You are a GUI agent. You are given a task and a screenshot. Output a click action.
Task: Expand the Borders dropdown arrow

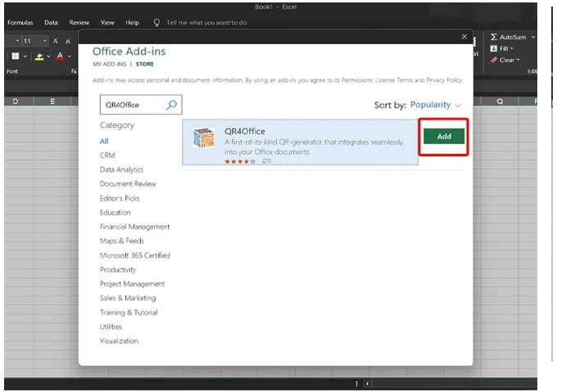[25, 56]
